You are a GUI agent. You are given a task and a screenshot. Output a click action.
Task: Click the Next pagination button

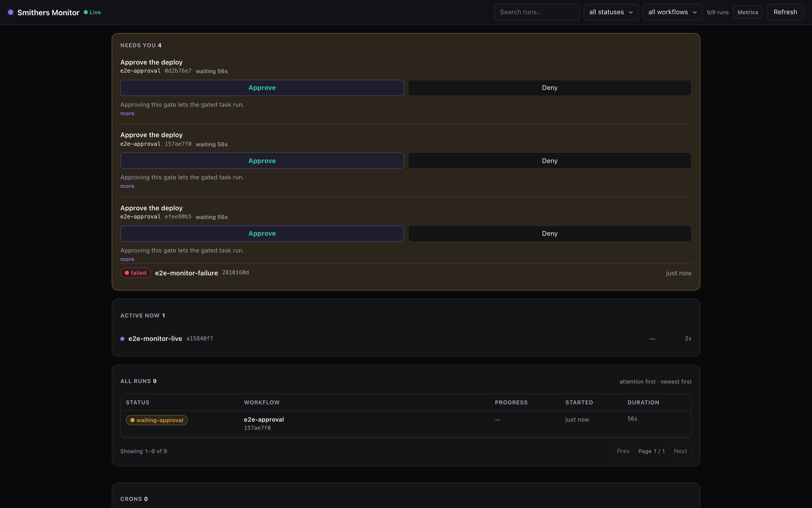coord(680,451)
